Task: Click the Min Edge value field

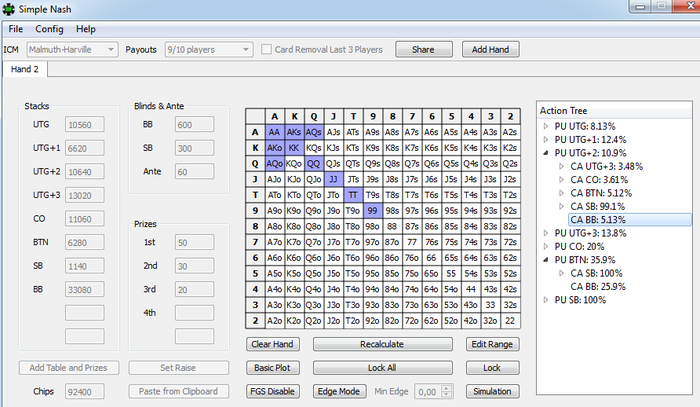Action: [x=428, y=391]
